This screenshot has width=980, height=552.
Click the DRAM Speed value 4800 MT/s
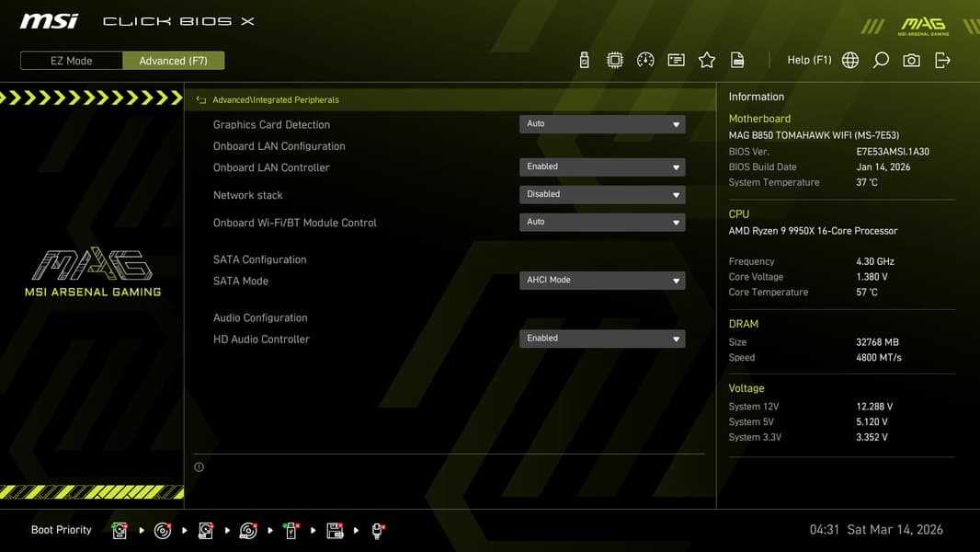(879, 358)
